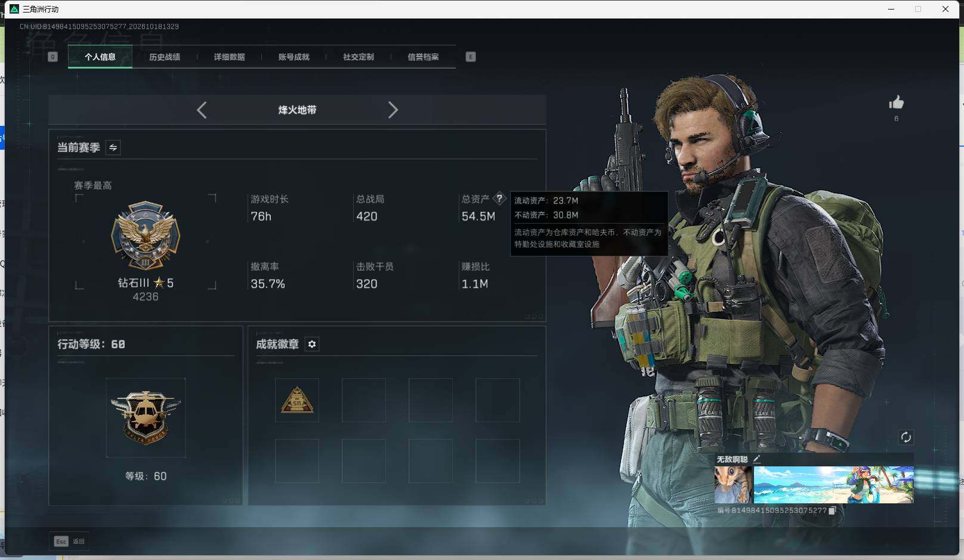Edit nickname with the pencil icon
Screen dimensions: 964x560
click(756, 459)
